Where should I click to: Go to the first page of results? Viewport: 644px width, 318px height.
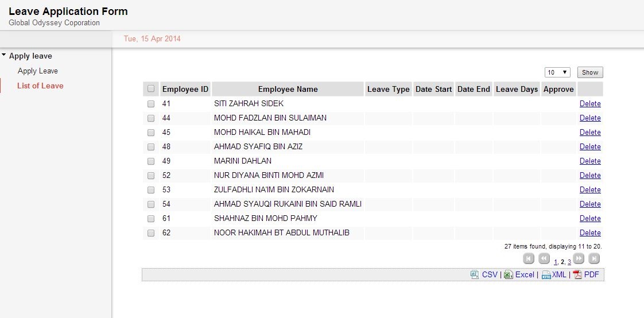click(529, 259)
